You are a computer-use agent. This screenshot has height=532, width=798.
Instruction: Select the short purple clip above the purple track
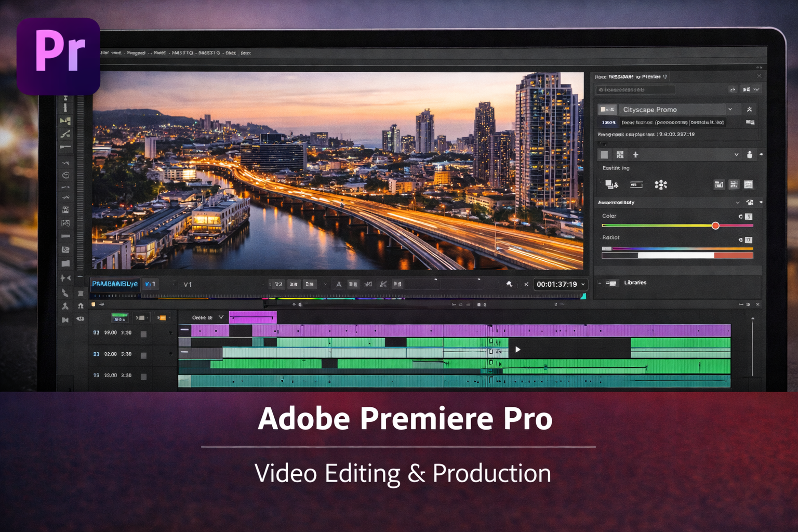(x=252, y=317)
